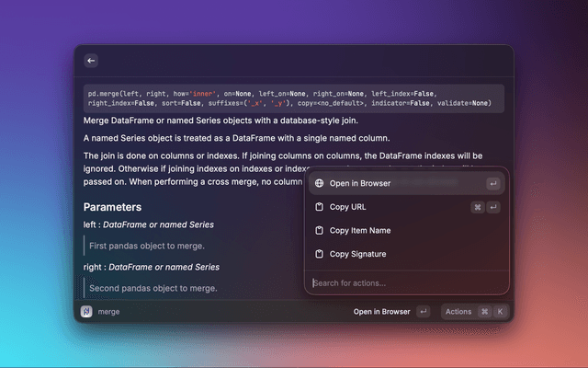Click the clipboard icon beside Copy URL

(x=319, y=207)
